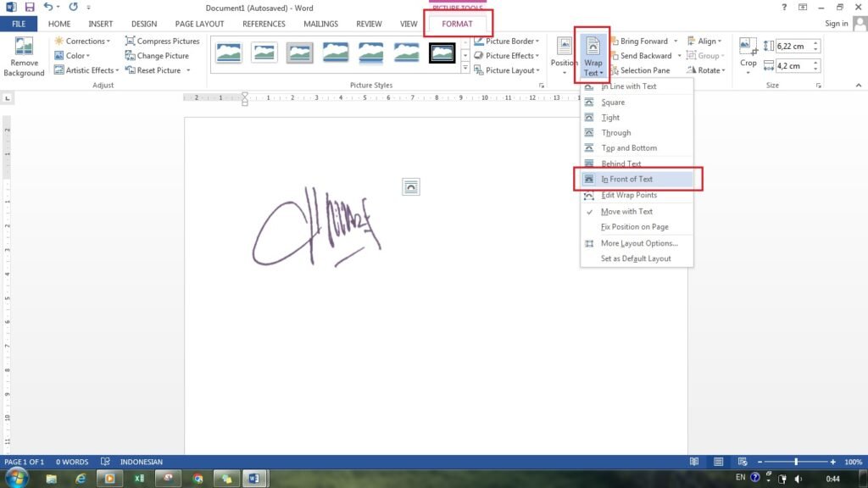868x488 pixels.
Task: Click the zoom slider in status bar
Action: point(796,462)
